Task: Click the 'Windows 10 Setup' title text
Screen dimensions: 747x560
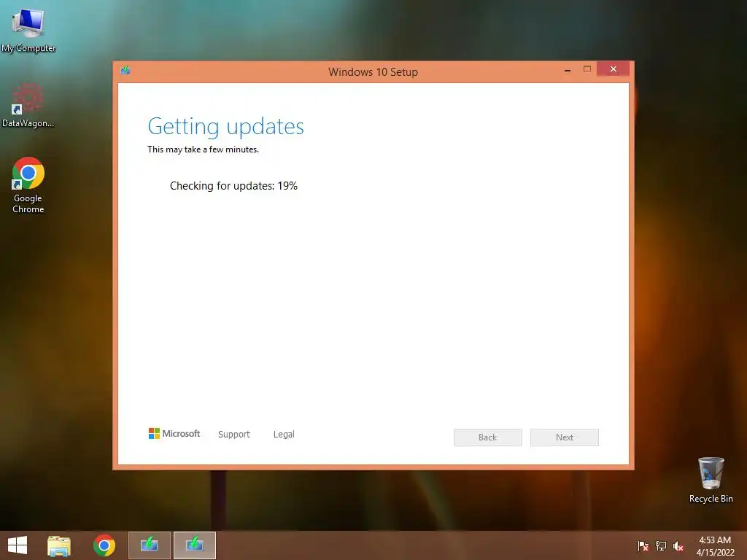Action: pos(373,72)
